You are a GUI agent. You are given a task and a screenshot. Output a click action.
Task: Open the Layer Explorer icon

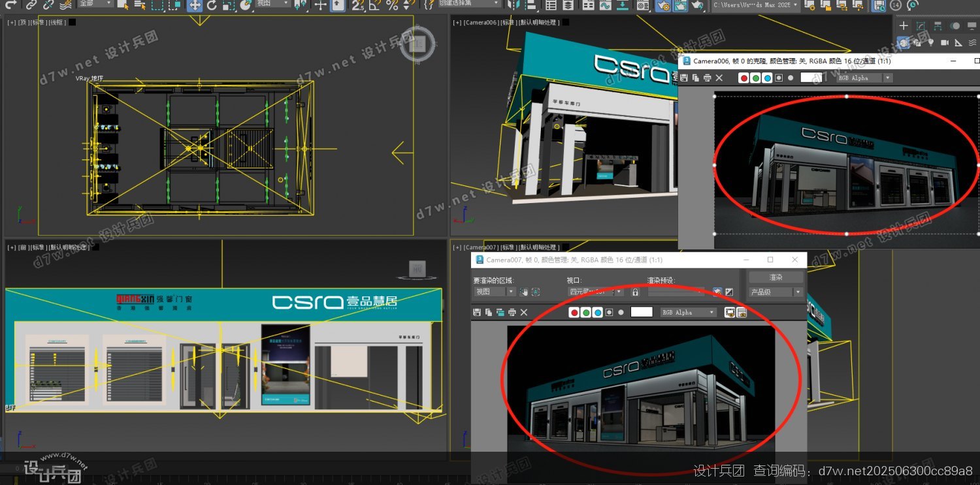(568, 5)
